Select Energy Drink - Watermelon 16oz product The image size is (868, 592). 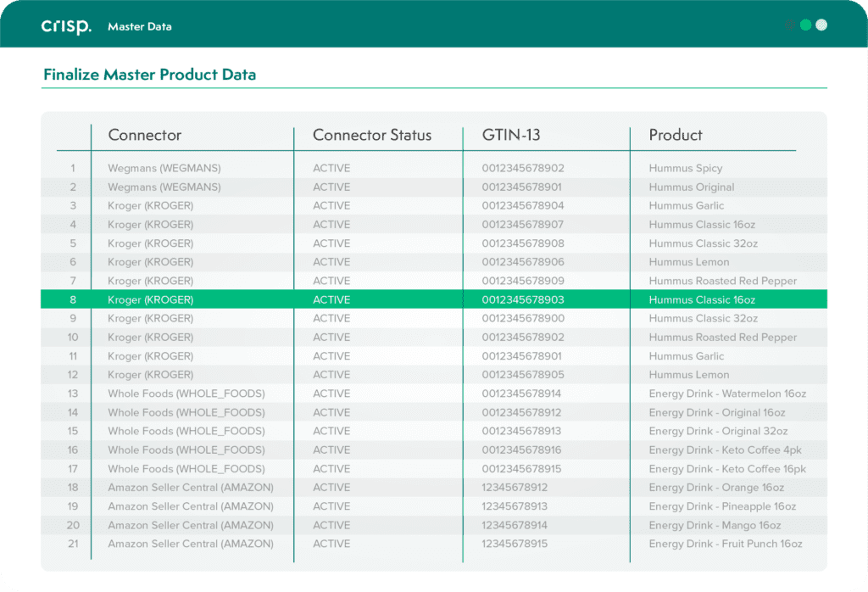[x=727, y=394]
